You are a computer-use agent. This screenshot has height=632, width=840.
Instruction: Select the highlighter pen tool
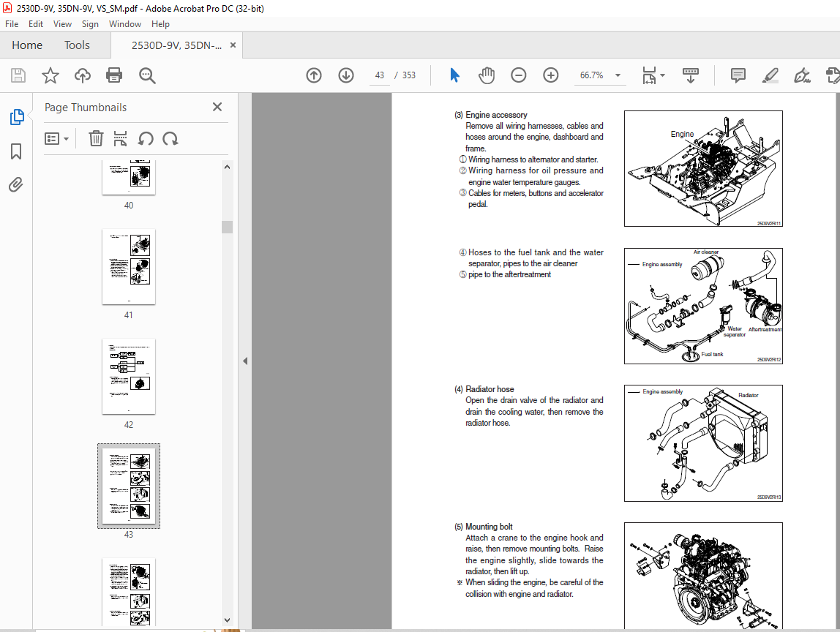[x=770, y=75]
